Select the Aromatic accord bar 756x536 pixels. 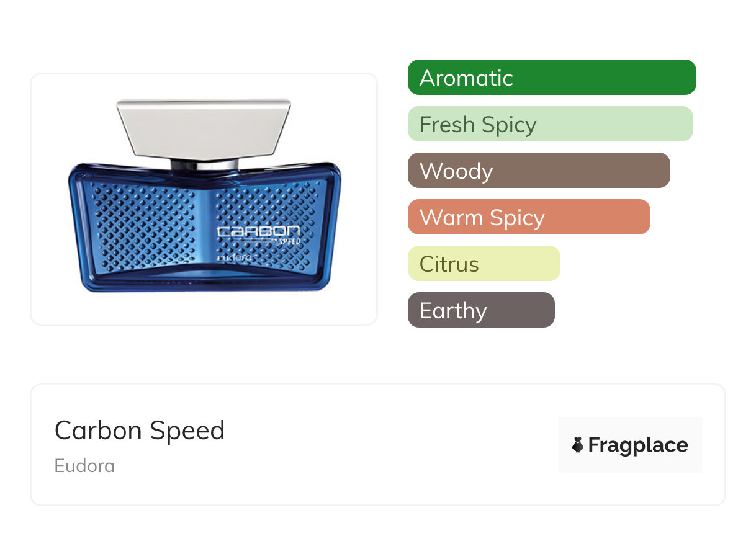click(551, 78)
